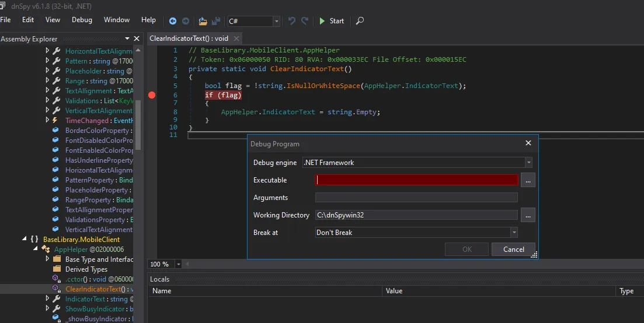Viewport: 644px width, 323px height.
Task: Expand the IndicatorText property node
Action: pos(48,299)
